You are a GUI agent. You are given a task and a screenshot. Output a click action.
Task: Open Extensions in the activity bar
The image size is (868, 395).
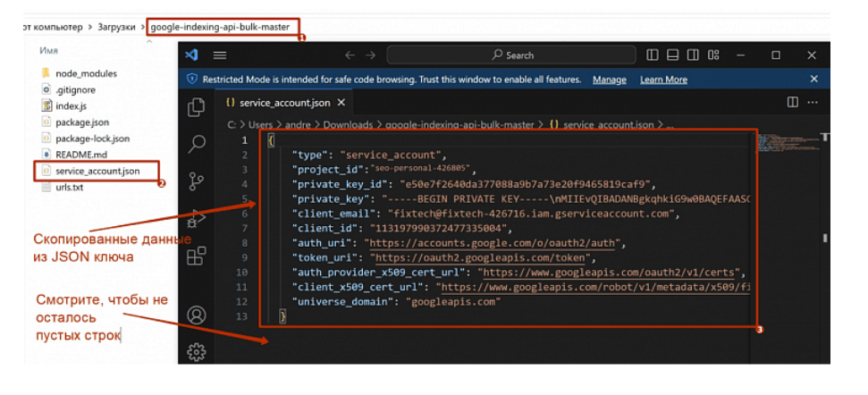tap(196, 256)
